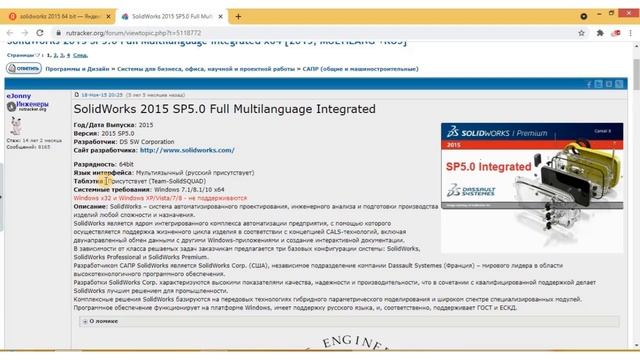Click the След. next page link
Screen dimensions: 640x360
pyautogui.click(x=80, y=55)
